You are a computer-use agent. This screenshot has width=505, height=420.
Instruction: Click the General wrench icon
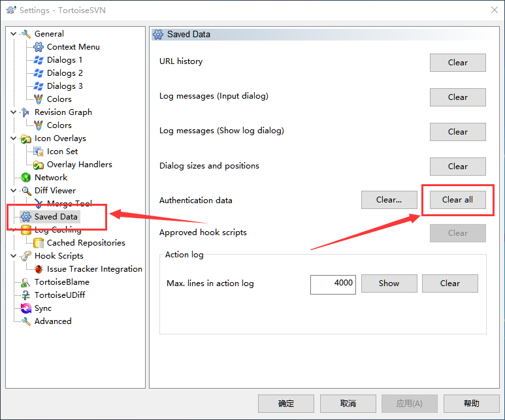click(26, 34)
